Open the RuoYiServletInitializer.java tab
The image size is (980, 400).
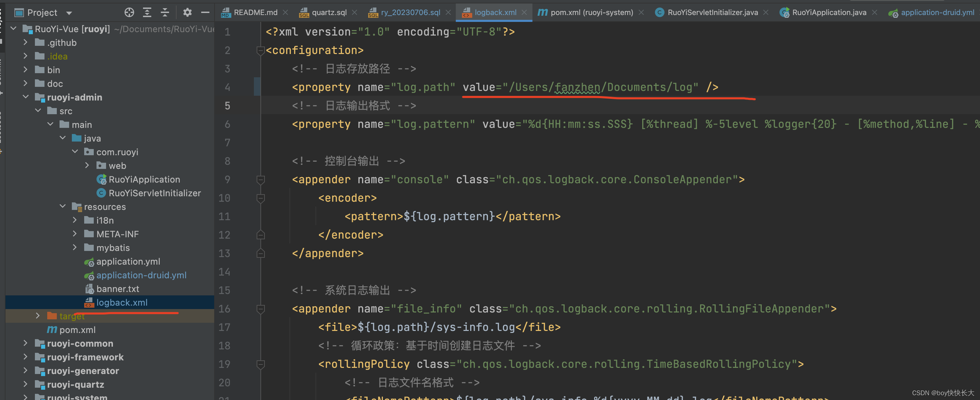[712, 13]
